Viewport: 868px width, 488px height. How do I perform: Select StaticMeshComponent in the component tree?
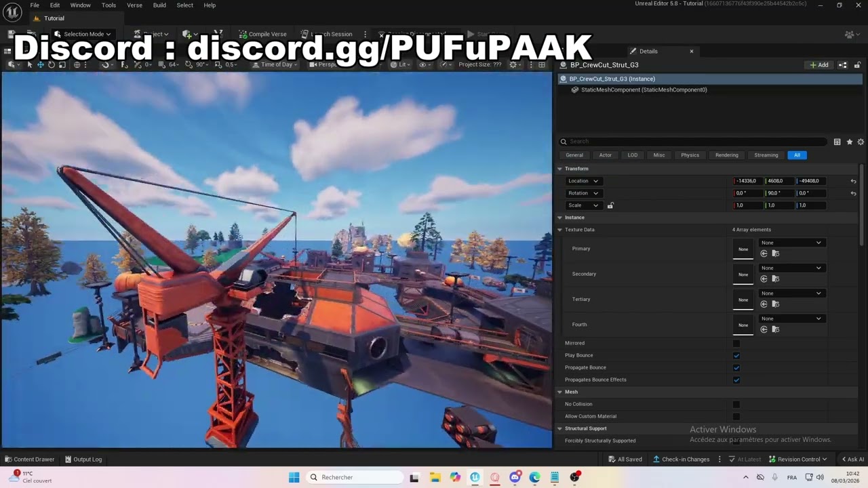pos(643,90)
